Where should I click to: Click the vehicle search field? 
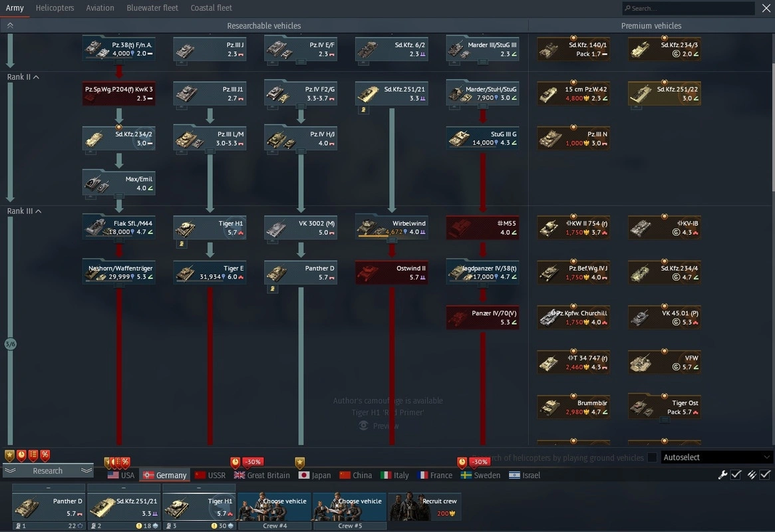tap(689, 9)
